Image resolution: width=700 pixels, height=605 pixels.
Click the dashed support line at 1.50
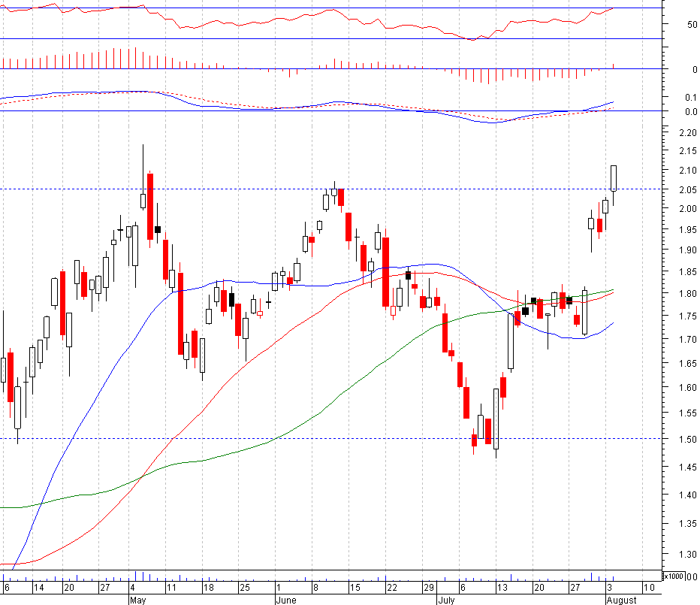(330, 438)
